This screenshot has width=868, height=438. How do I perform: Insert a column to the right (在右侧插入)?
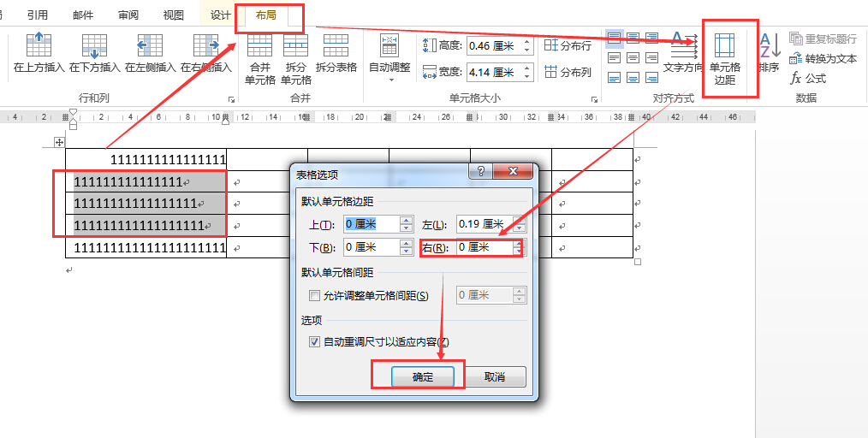(x=206, y=53)
